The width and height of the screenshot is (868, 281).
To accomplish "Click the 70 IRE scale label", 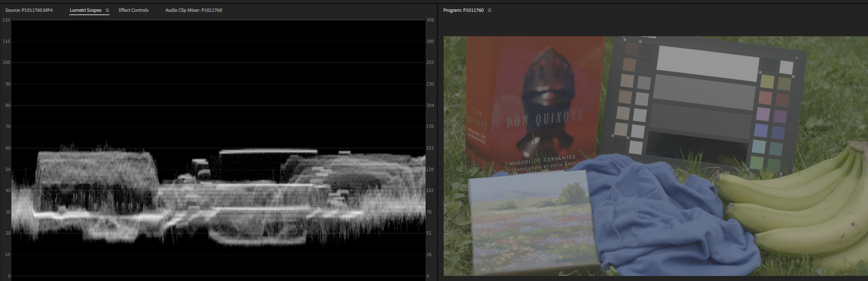I will 8,126.
